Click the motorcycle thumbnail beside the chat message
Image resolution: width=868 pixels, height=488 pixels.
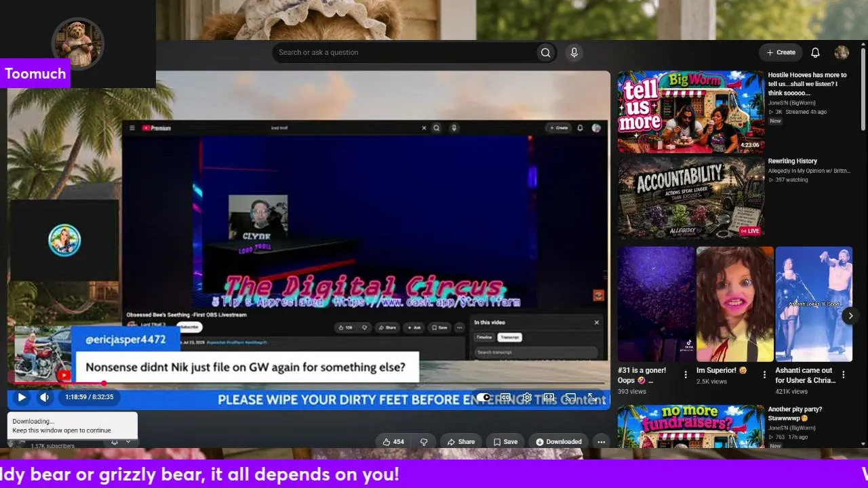(43, 355)
